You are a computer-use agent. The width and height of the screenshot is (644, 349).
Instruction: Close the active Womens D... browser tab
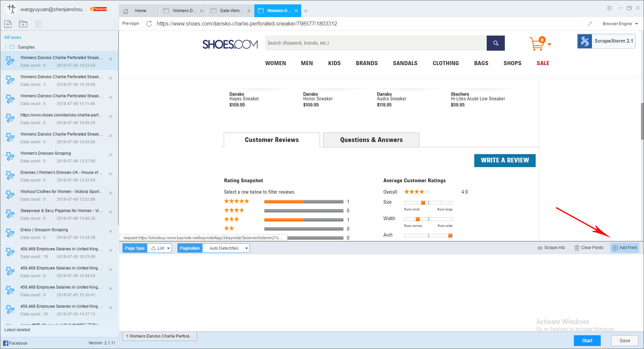point(296,11)
